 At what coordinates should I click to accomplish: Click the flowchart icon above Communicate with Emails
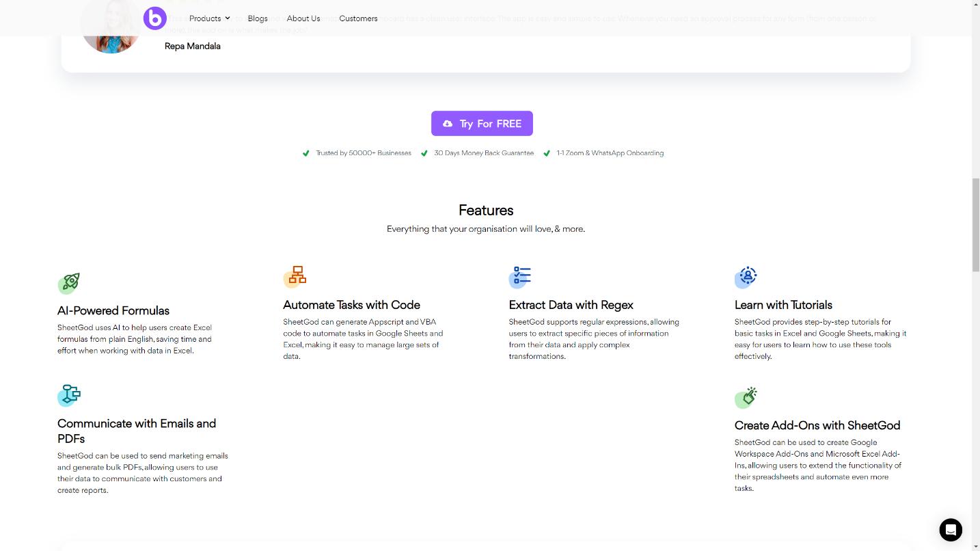pos(69,395)
